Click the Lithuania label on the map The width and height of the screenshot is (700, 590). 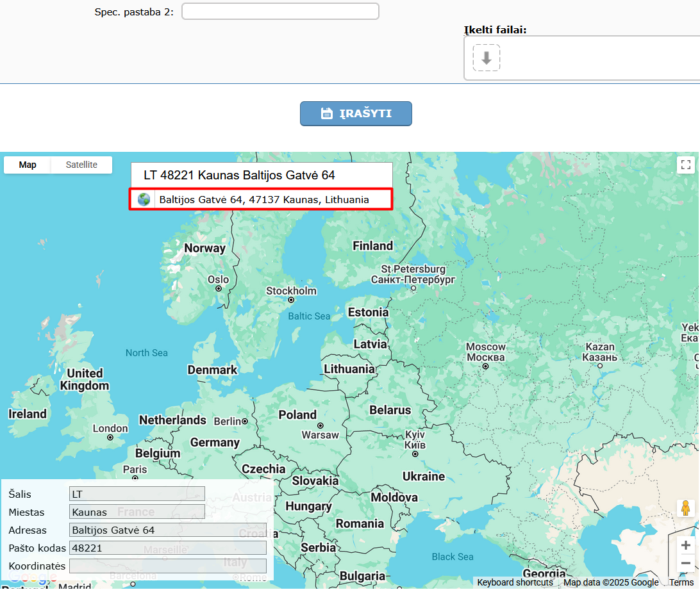coord(349,369)
